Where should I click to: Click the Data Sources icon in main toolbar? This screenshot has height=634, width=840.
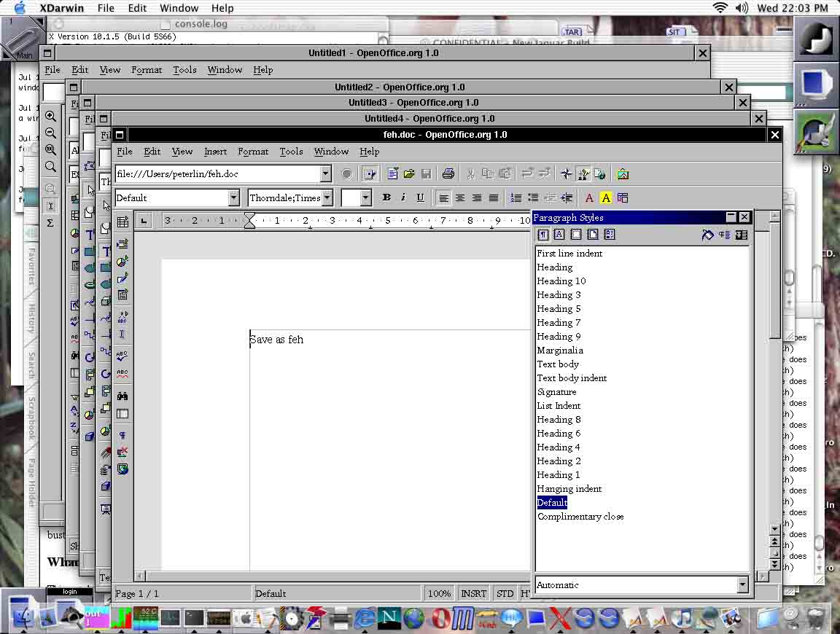pyautogui.click(x=122, y=413)
